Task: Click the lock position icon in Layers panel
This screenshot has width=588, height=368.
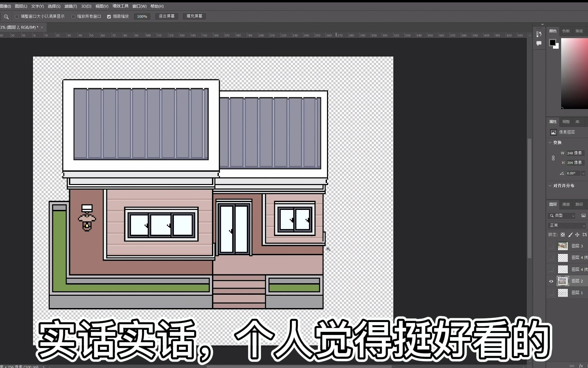Action: click(x=577, y=234)
